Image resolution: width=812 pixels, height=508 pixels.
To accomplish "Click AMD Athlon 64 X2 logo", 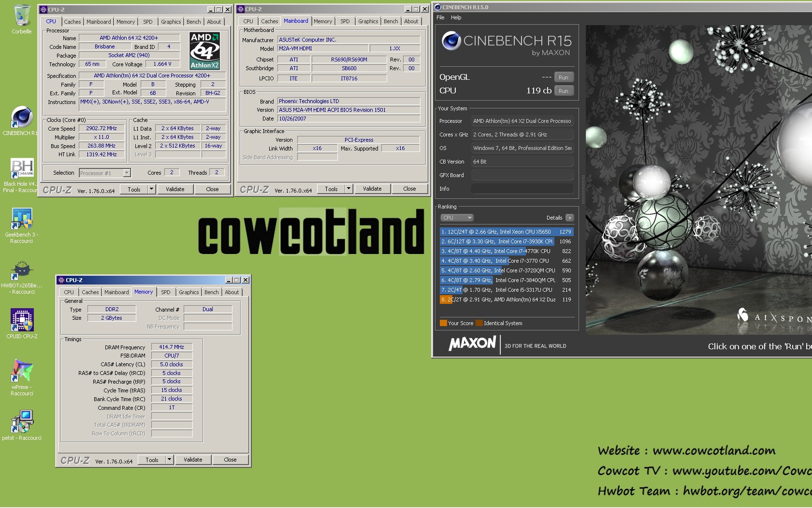I will tap(204, 51).
